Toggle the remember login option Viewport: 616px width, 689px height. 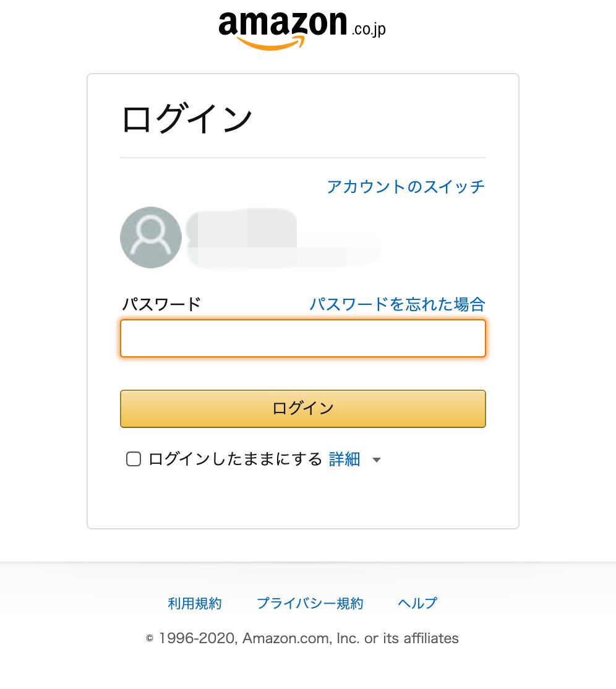click(133, 459)
